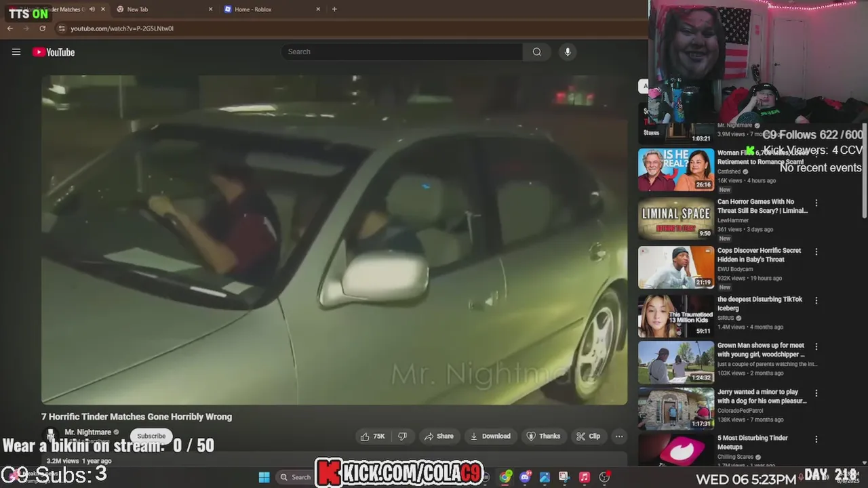Subscribe to Mr. Nightmare channel

tap(151, 436)
